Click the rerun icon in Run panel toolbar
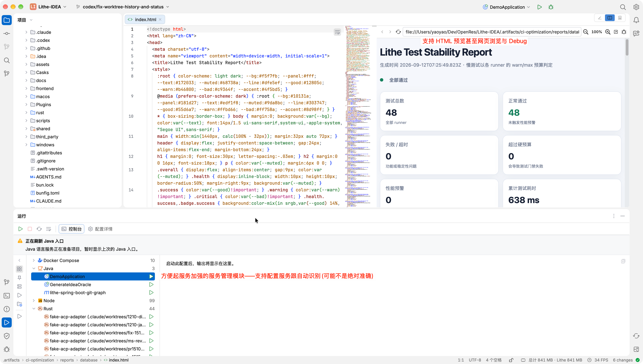Screen dimensions: 643x364 pos(39,229)
